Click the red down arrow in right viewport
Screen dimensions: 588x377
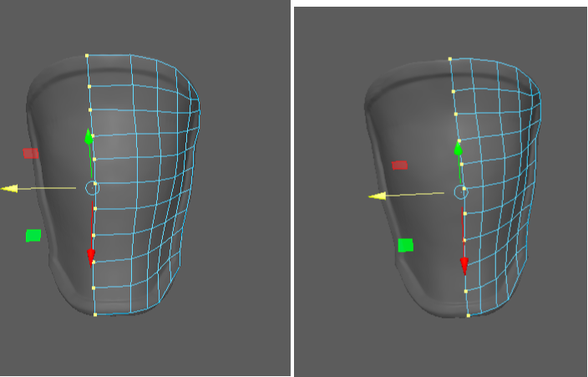tap(464, 266)
